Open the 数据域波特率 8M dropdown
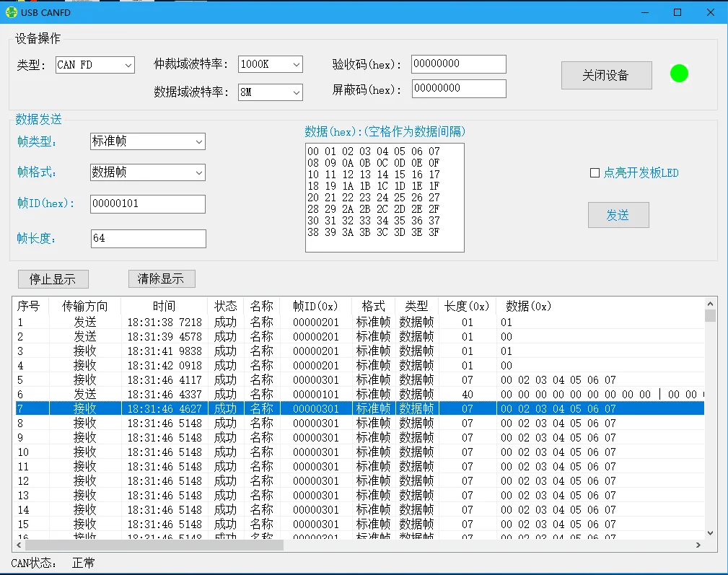Screen dimensions: 728x575 (270, 92)
